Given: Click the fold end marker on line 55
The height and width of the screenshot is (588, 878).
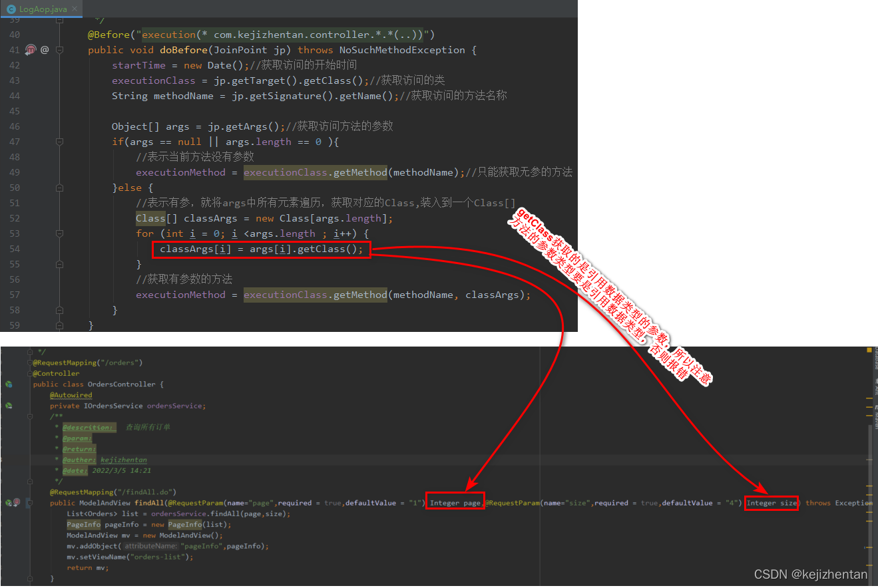Looking at the screenshot, I should pyautogui.click(x=59, y=264).
